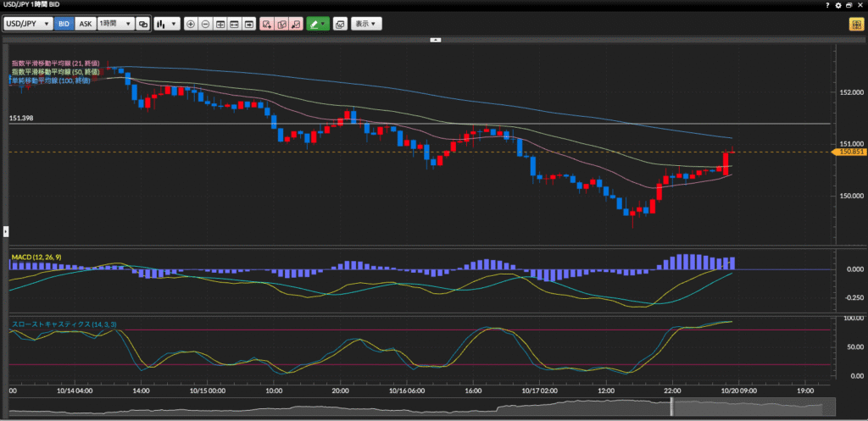The width and height of the screenshot is (868, 421).
Task: Open the 1時間 timeframe dropdown
Action: [115, 24]
